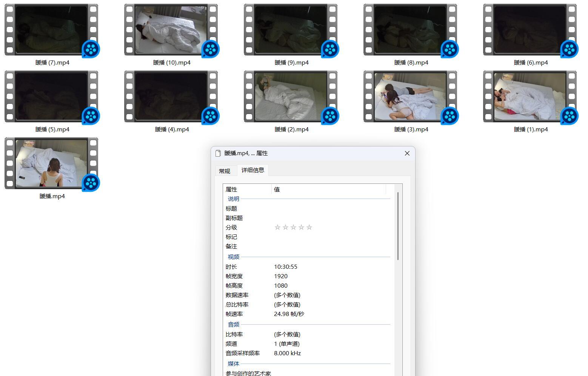Select the 暖播 (9).mp4 video file icon
588x376 pixels.
291,30
